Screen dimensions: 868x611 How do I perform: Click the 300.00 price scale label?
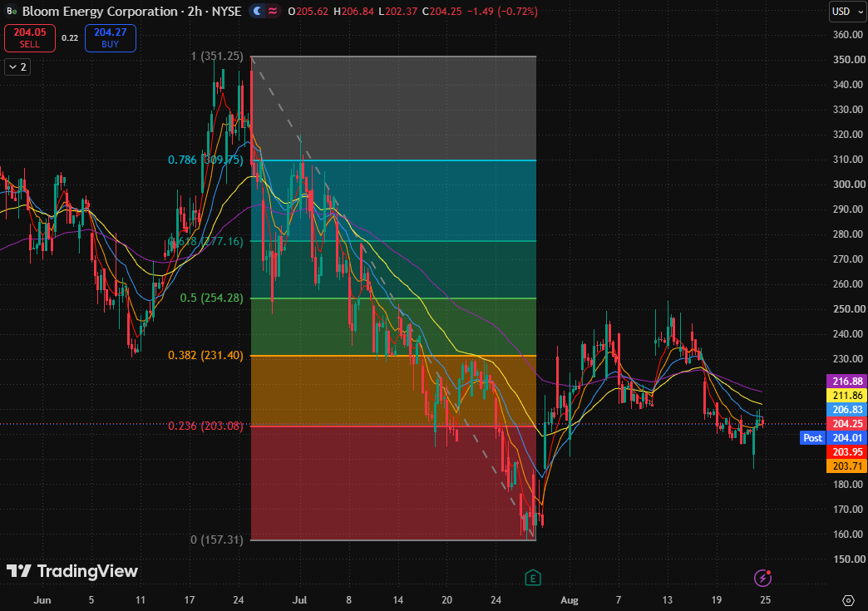(x=849, y=185)
